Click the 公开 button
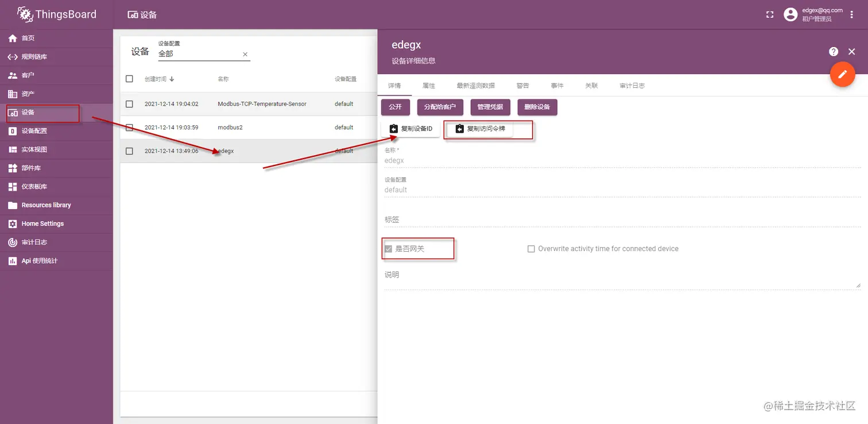 pos(396,107)
